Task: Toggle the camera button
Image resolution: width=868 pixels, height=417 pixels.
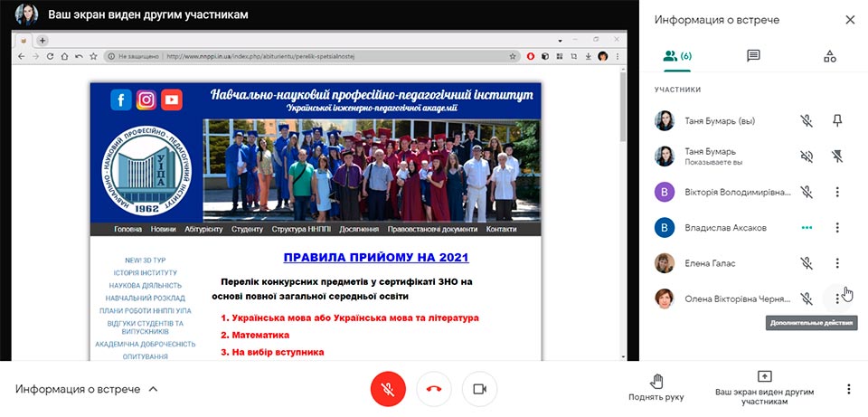Action: click(479, 389)
